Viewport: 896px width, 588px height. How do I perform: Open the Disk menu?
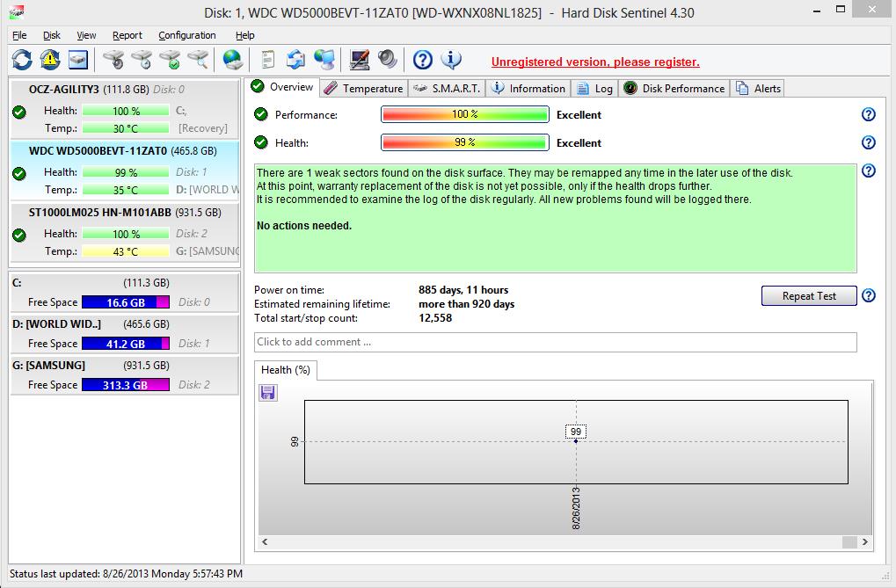tap(51, 35)
